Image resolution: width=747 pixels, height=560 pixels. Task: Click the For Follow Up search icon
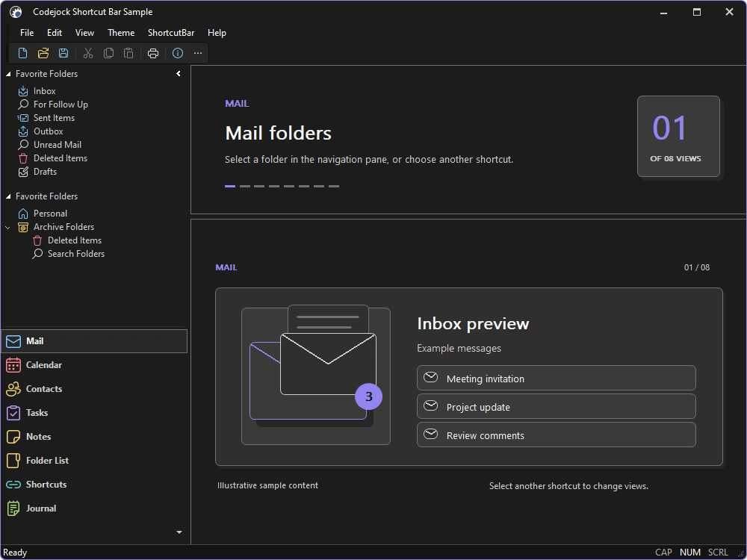click(x=23, y=105)
